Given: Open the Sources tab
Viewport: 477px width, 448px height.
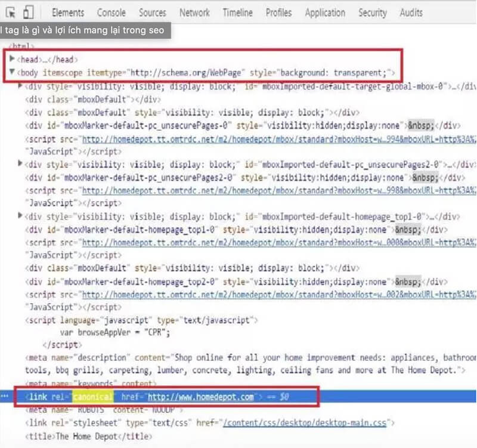Looking at the screenshot, I should coord(153,13).
